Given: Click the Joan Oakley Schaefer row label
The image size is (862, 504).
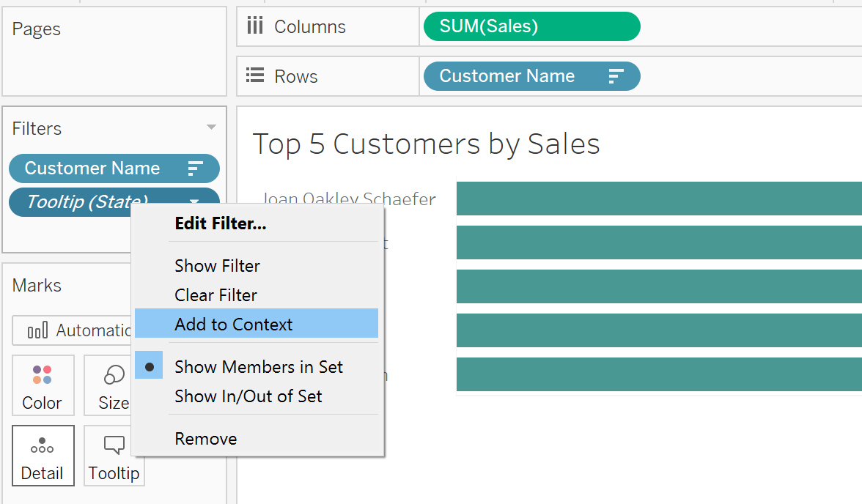Looking at the screenshot, I should [349, 198].
